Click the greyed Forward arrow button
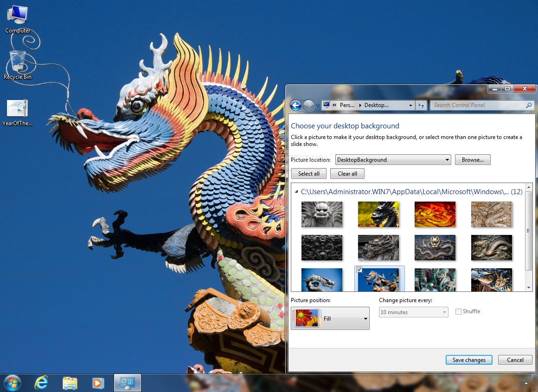 click(308, 105)
